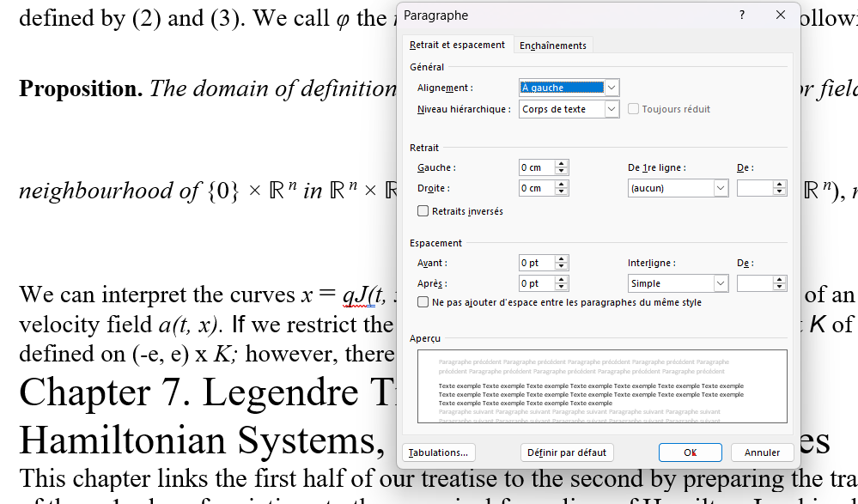Viewport: 858px width, 504px height.
Task: Click the Proposition bold text in document
Action: [81, 88]
